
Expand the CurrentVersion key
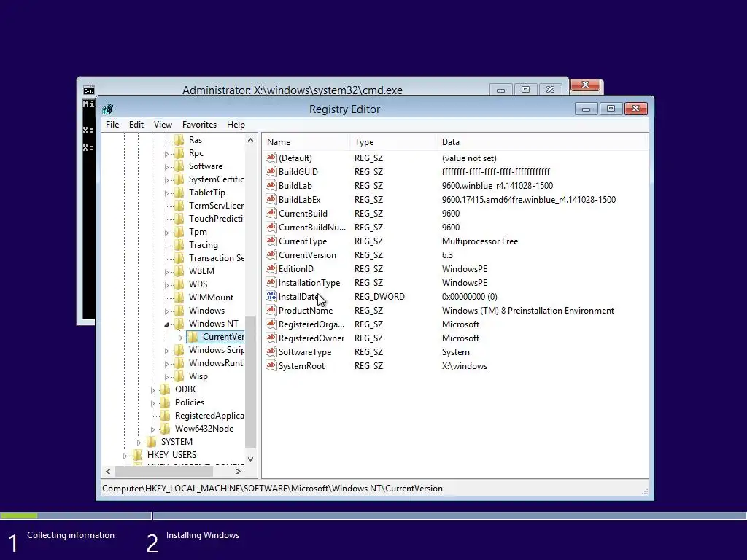[180, 338]
